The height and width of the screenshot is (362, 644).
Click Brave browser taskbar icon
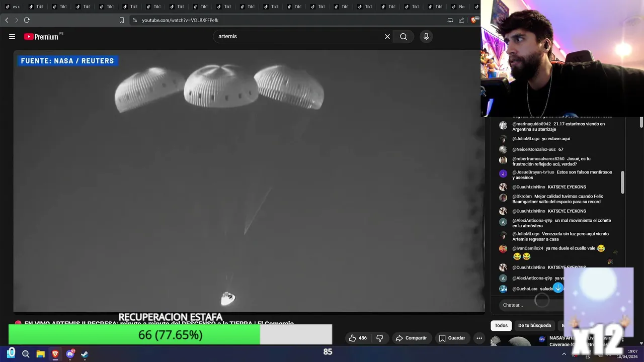(55, 354)
